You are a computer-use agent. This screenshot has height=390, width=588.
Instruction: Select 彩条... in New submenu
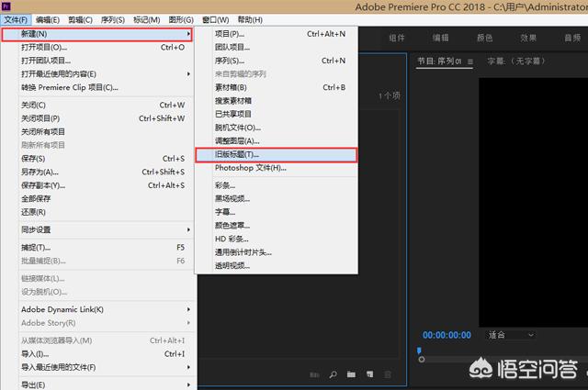pyautogui.click(x=277, y=185)
